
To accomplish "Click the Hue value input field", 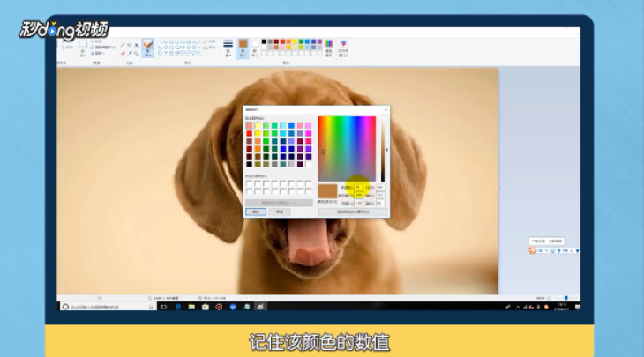I will click(358, 187).
